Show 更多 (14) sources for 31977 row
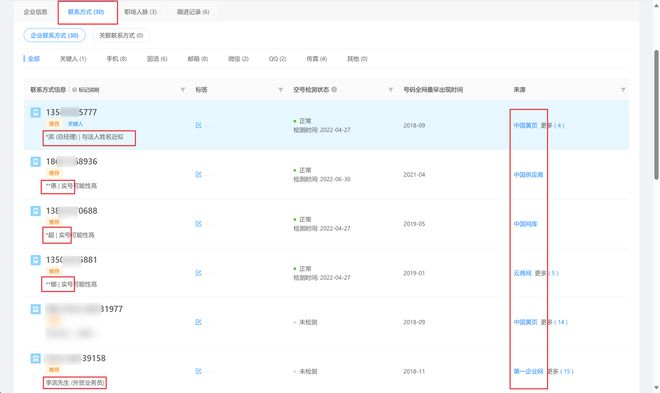This screenshot has height=393, width=660. tap(554, 322)
